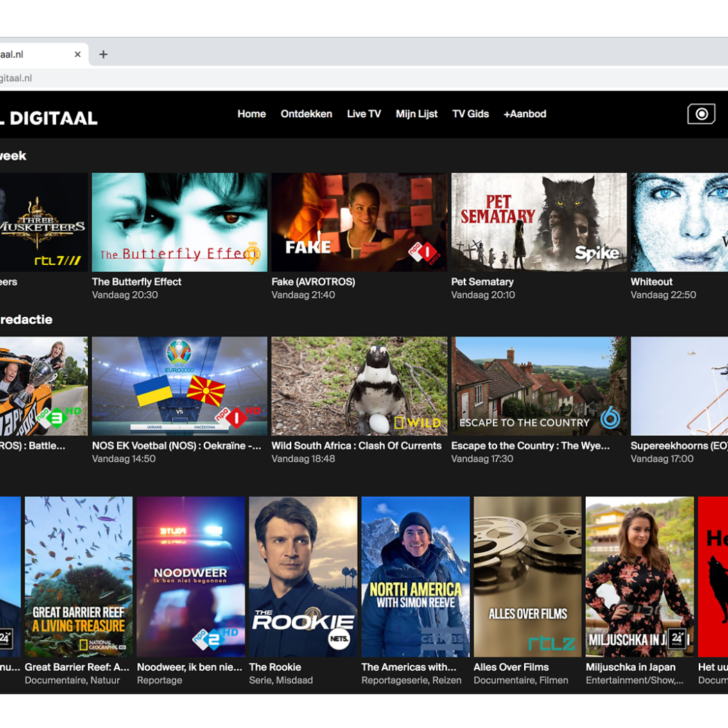Click the 'Fake (AVROTROS)' title
728x728 pixels.
(313, 281)
